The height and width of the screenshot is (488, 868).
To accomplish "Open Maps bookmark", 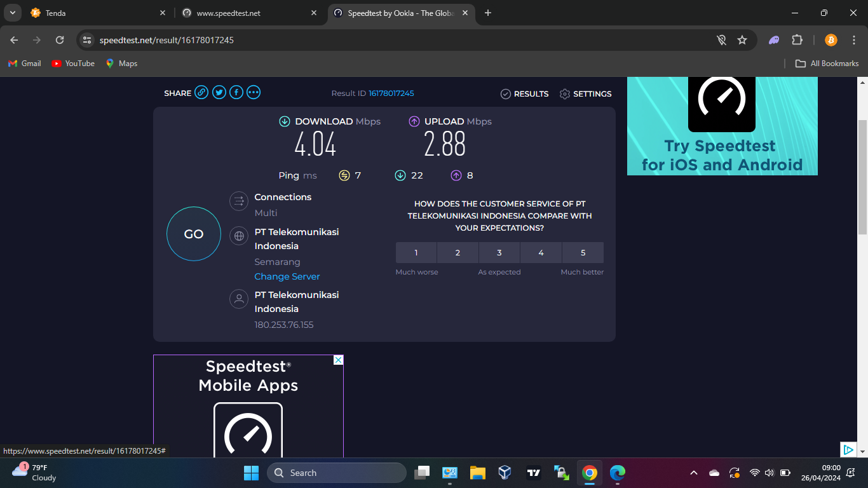I will coord(121,64).
